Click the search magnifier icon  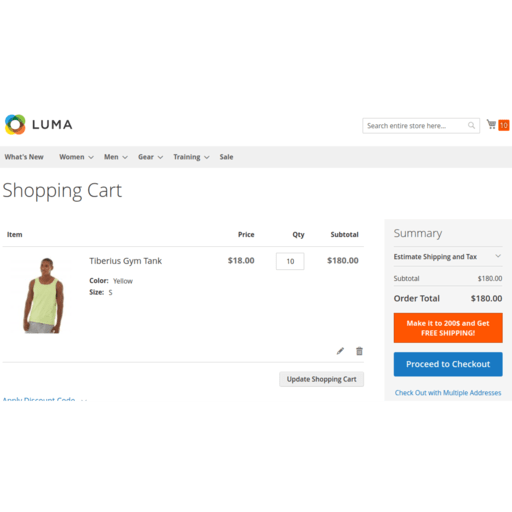[471, 125]
